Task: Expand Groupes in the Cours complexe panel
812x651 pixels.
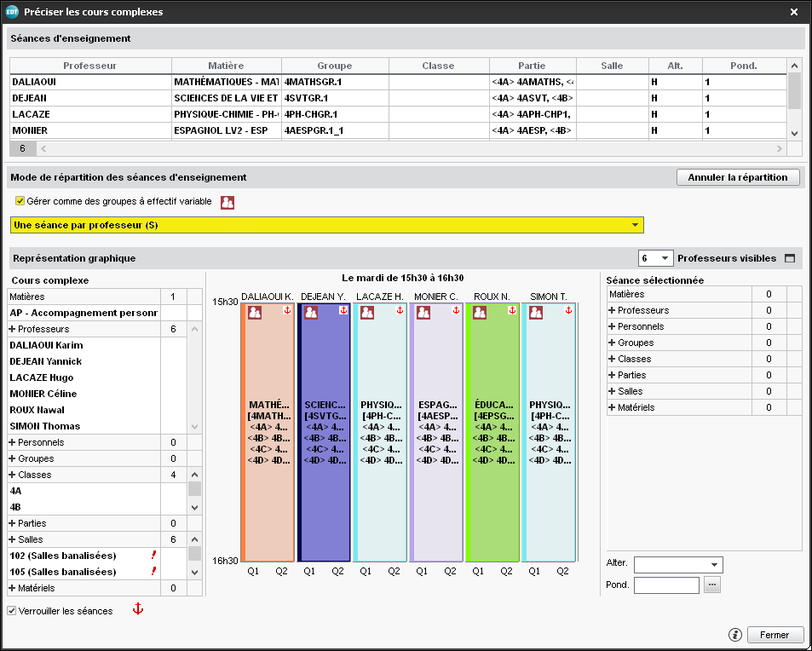Action: [x=13, y=458]
